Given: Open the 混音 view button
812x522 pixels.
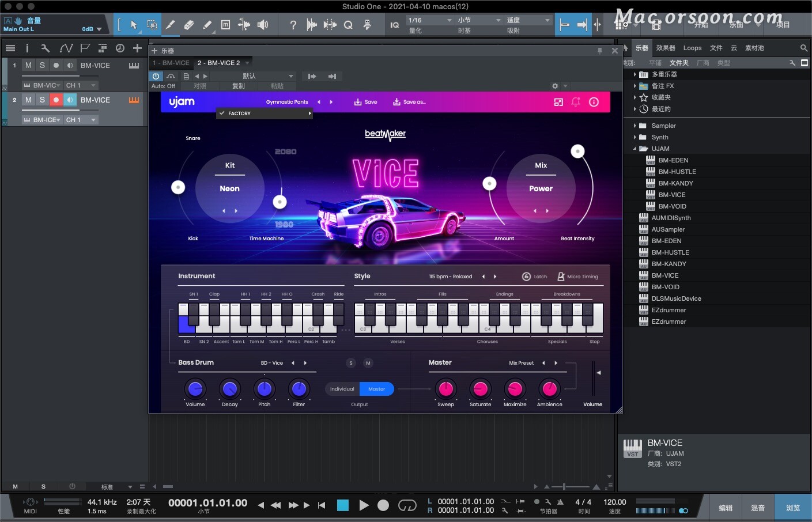Looking at the screenshot, I should [x=758, y=508].
